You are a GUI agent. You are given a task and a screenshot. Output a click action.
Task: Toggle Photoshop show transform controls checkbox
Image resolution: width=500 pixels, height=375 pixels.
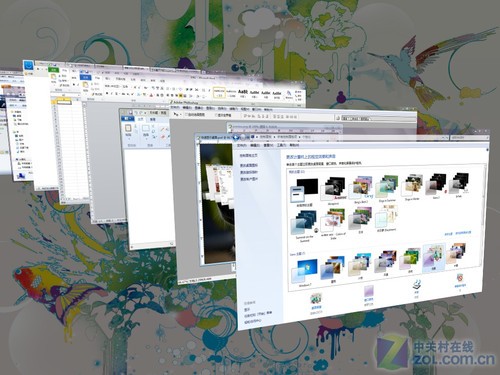[x=215, y=115]
